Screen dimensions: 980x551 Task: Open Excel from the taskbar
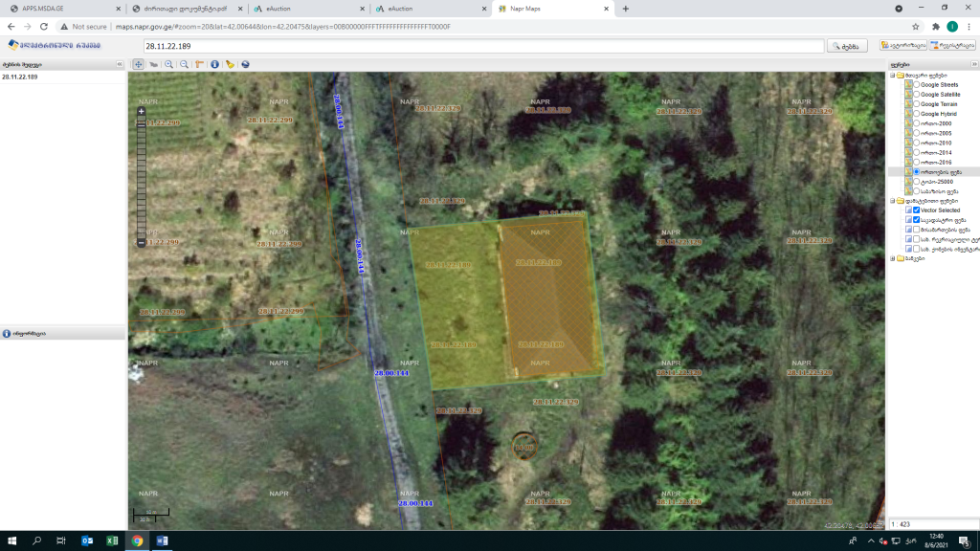coord(113,541)
